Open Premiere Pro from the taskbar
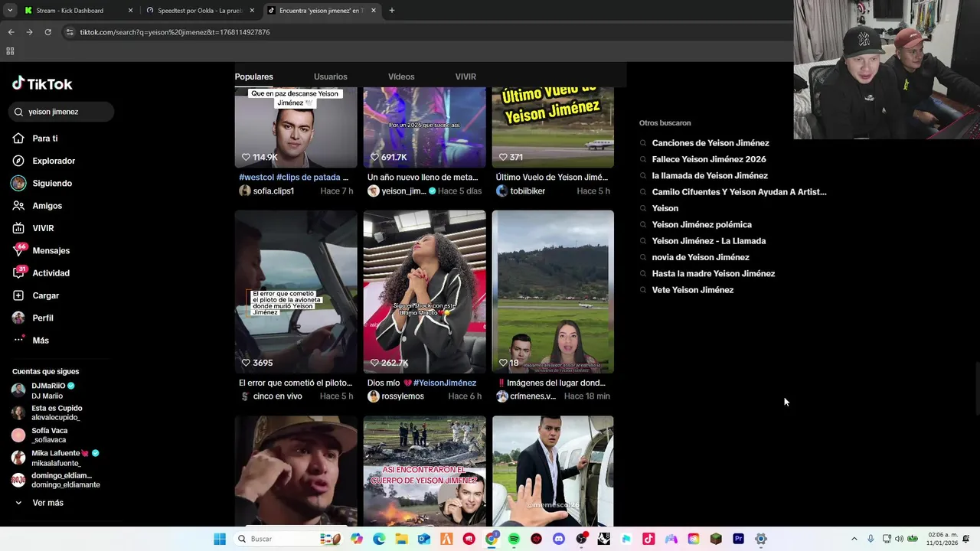 click(738, 539)
